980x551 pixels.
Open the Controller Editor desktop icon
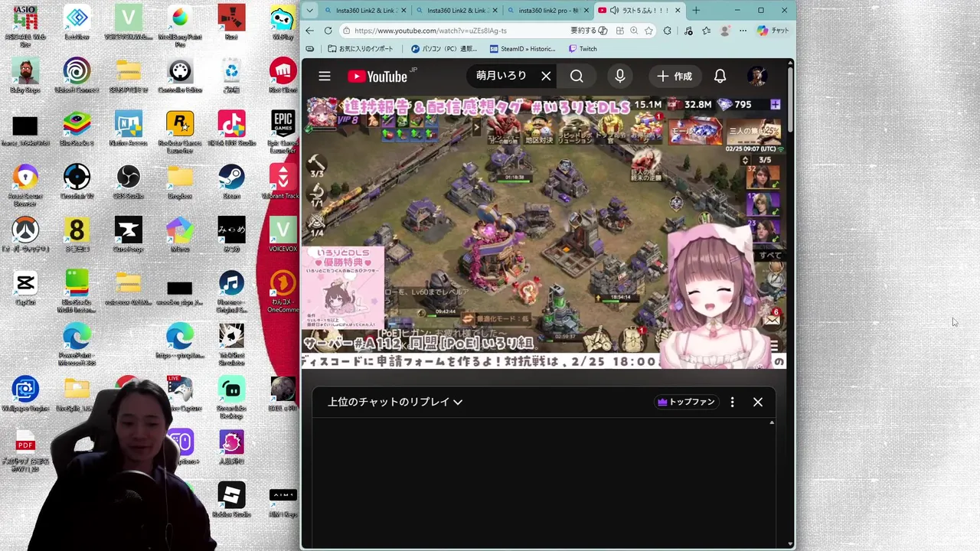[180, 75]
